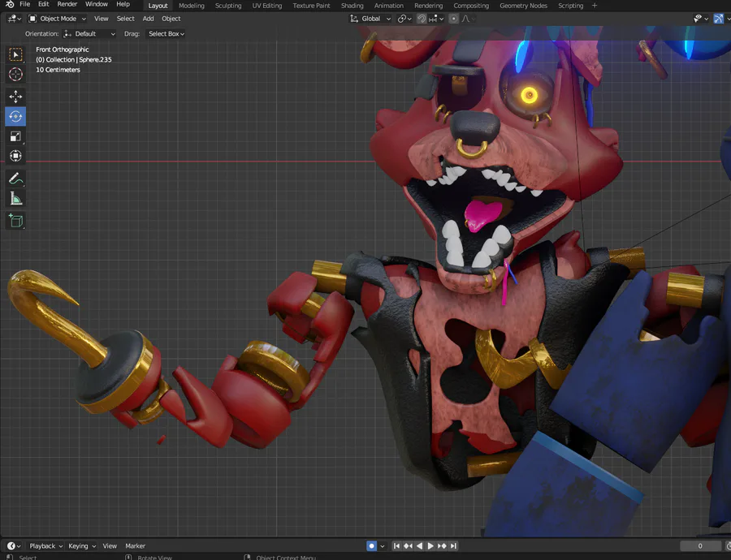Choose the Move tool
The image size is (731, 560).
pyautogui.click(x=15, y=97)
